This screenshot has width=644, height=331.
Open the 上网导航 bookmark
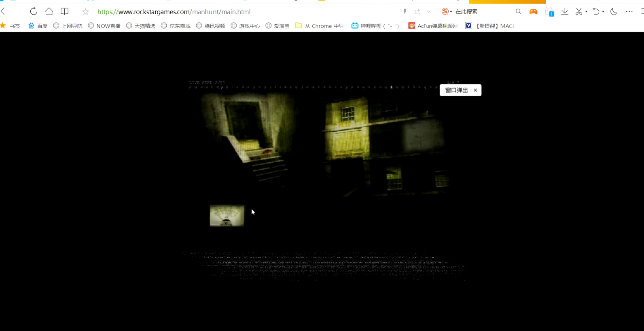tap(68, 26)
